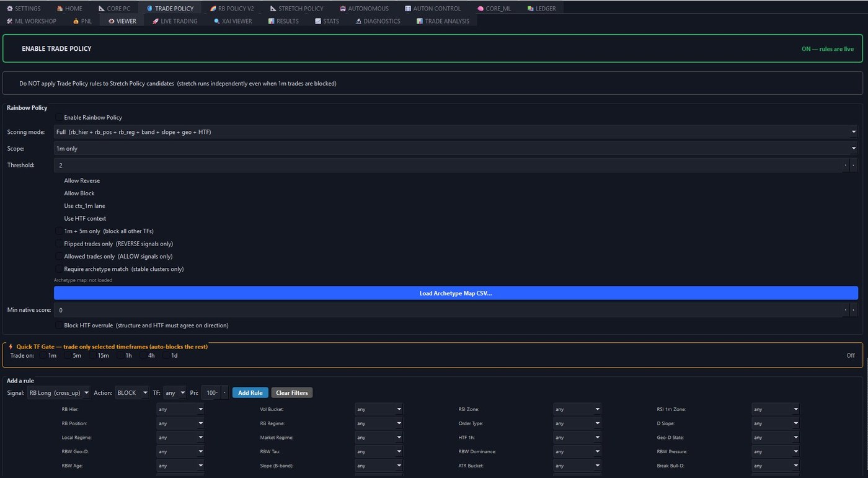Open the Core PC tab

point(114,9)
